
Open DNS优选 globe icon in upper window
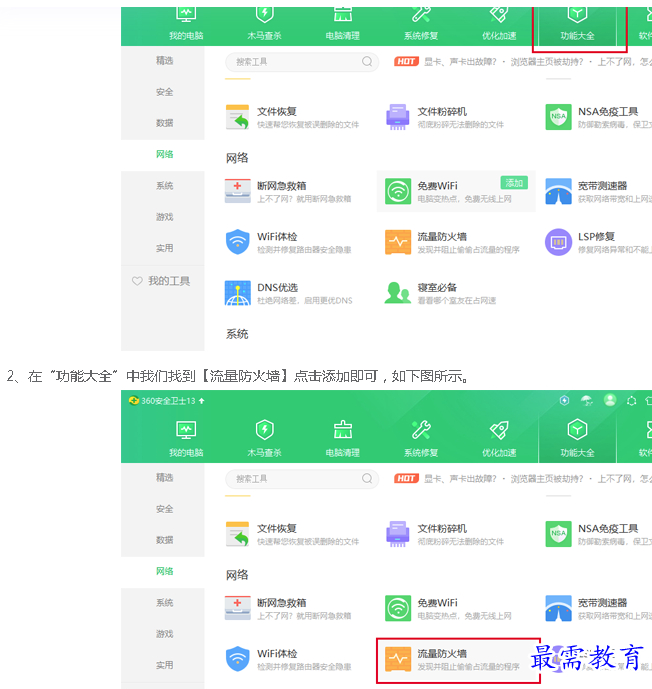pos(238,293)
